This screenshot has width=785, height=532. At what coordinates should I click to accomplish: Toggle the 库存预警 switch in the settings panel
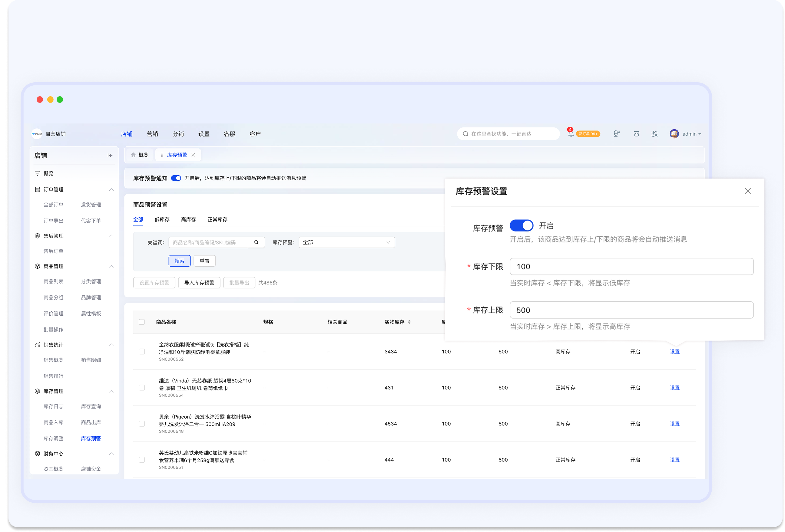tap(521, 225)
